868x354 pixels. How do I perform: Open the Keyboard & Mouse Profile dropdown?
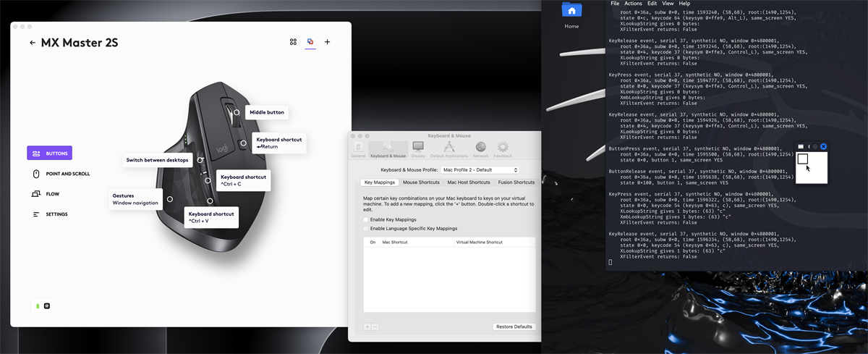(480, 169)
